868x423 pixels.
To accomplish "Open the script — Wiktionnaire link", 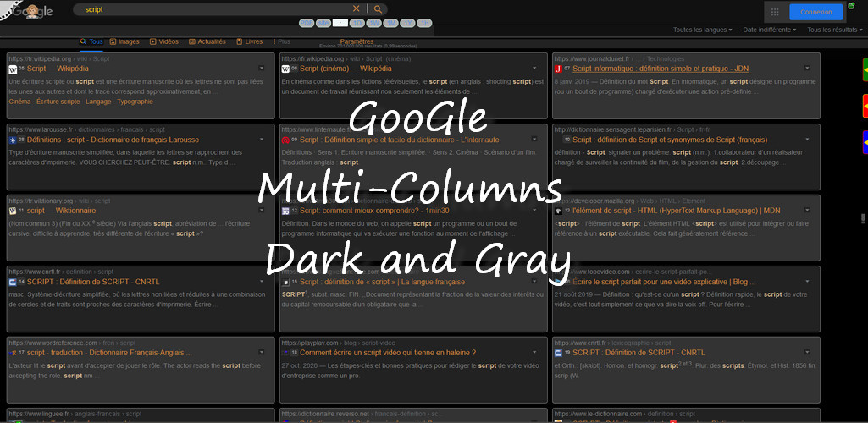I will [x=62, y=211].
